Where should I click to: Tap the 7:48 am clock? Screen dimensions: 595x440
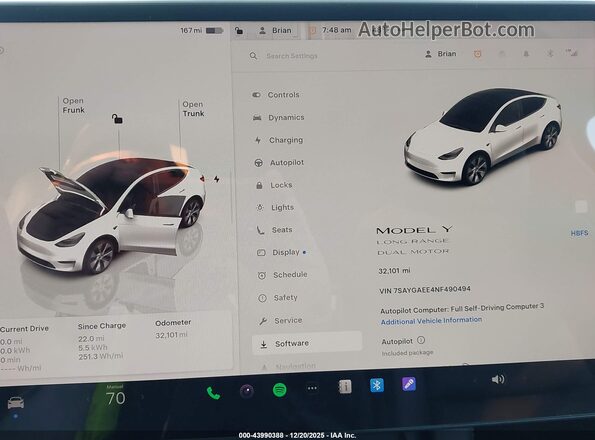tap(337, 30)
